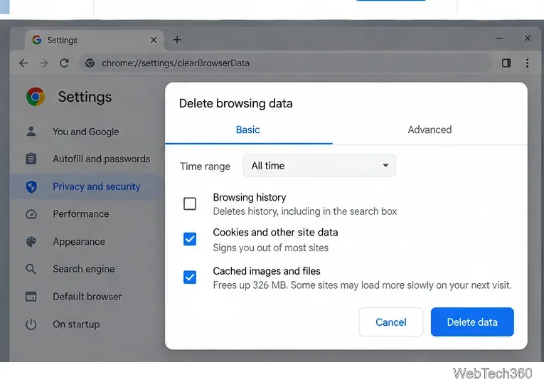544x392 pixels.
Task: Click the gauge icon for Performance
Action: (31, 214)
